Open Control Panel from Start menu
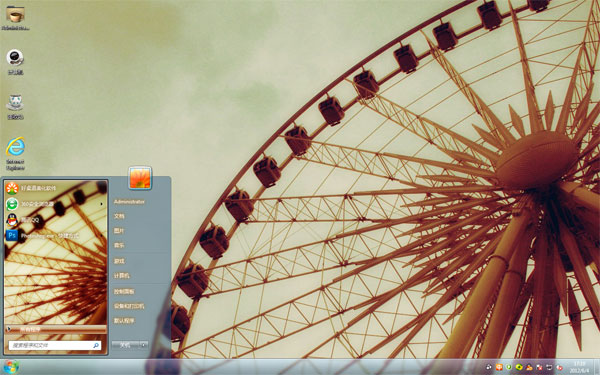This screenshot has width=600, height=375. click(124, 292)
